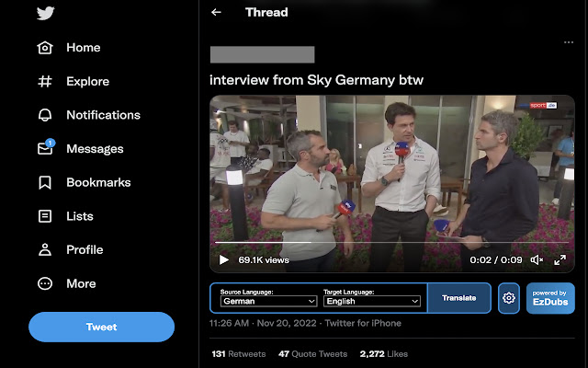Unmute the video sound

[537, 259]
